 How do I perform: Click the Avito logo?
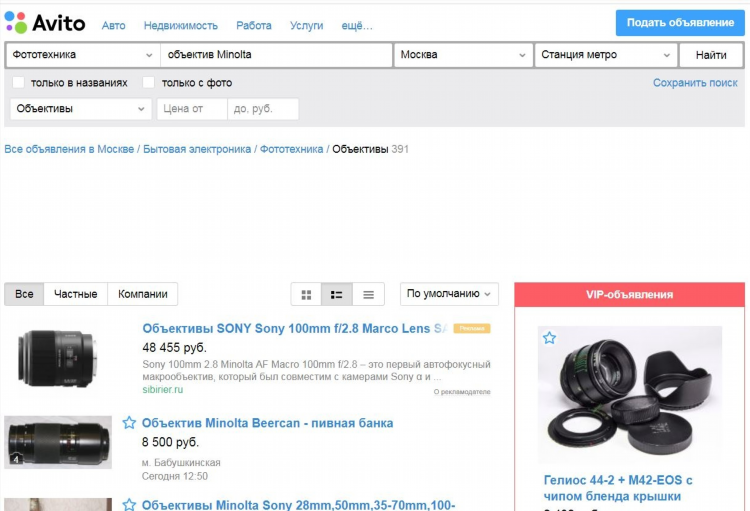(x=45, y=22)
